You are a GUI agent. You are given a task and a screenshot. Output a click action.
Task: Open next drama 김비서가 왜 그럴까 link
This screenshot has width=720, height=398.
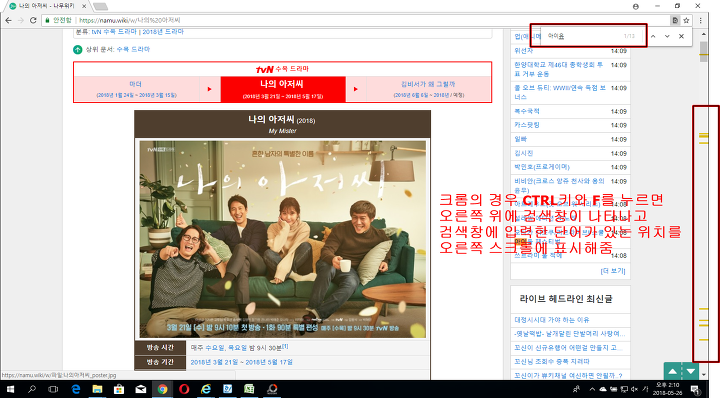tap(428, 84)
